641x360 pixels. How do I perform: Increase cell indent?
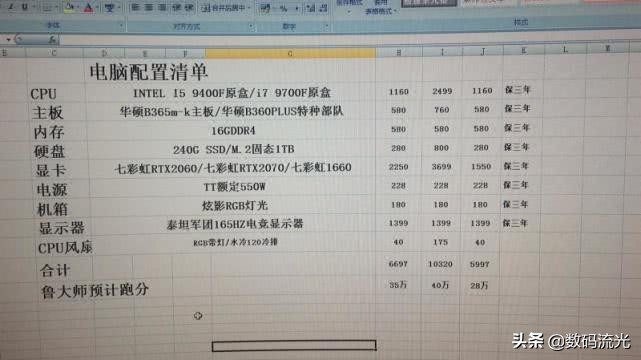tap(189, 7)
